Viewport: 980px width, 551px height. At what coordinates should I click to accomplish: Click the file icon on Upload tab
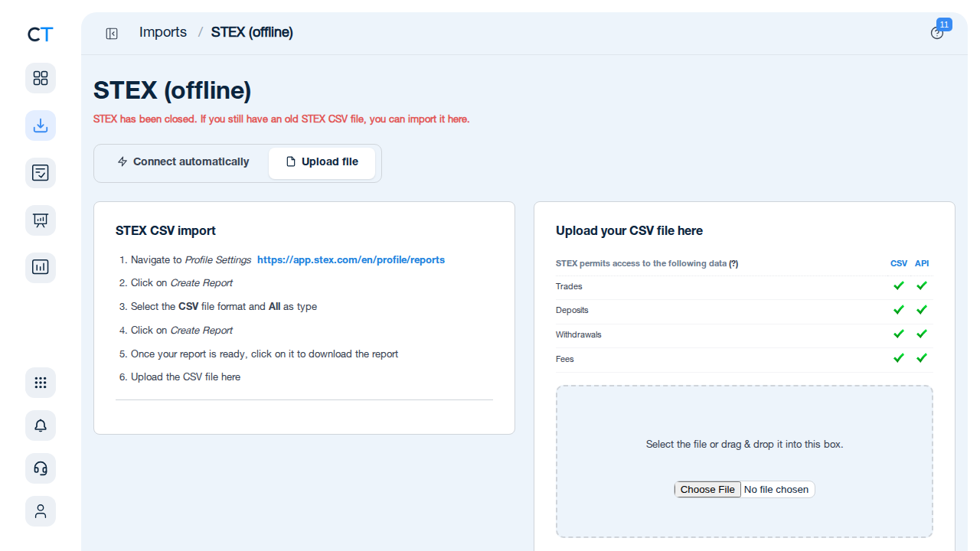click(290, 161)
